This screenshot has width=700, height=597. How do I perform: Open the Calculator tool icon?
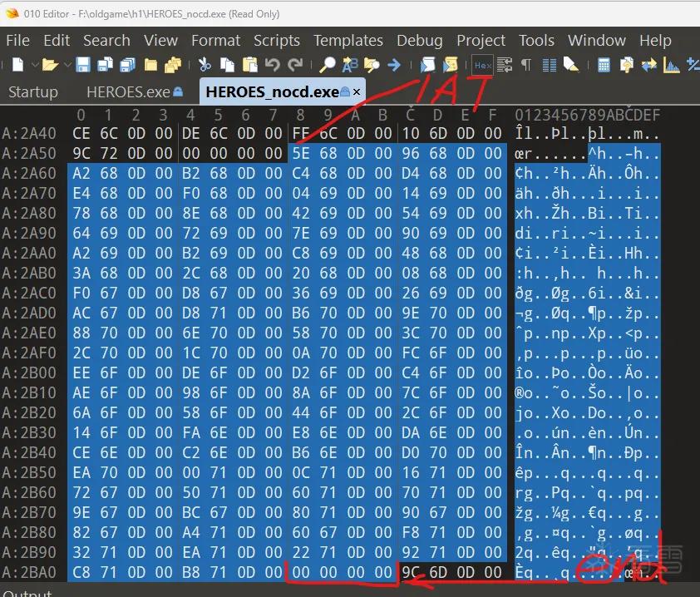604,65
